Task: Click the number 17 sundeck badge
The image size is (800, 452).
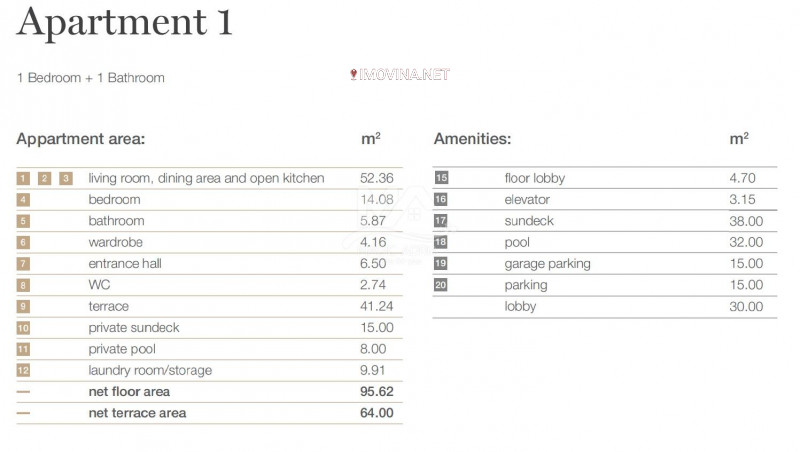Action: point(441,221)
